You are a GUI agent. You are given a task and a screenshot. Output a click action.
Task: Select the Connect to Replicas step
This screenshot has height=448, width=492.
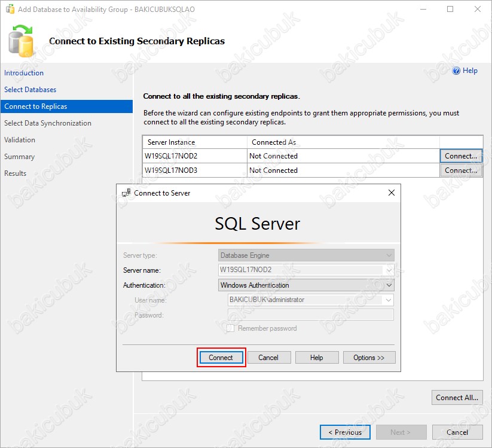pyautogui.click(x=36, y=106)
